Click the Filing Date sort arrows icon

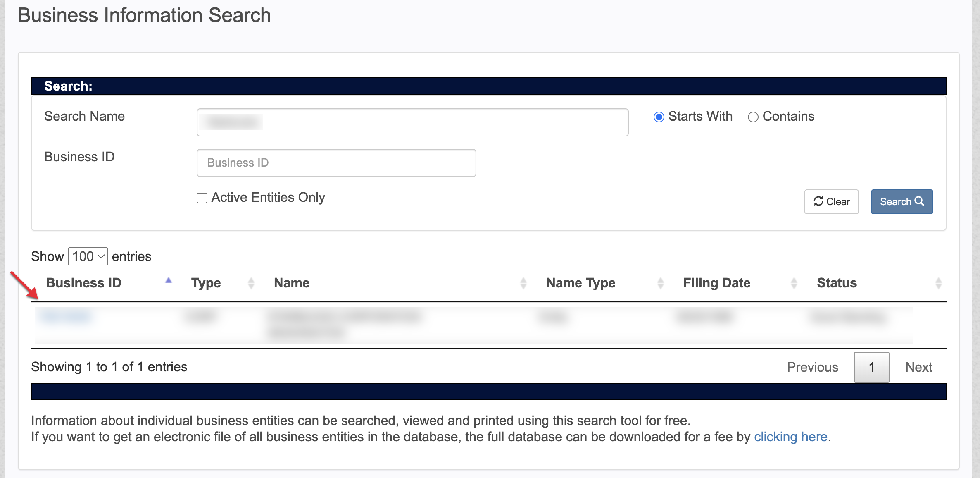[x=794, y=283]
